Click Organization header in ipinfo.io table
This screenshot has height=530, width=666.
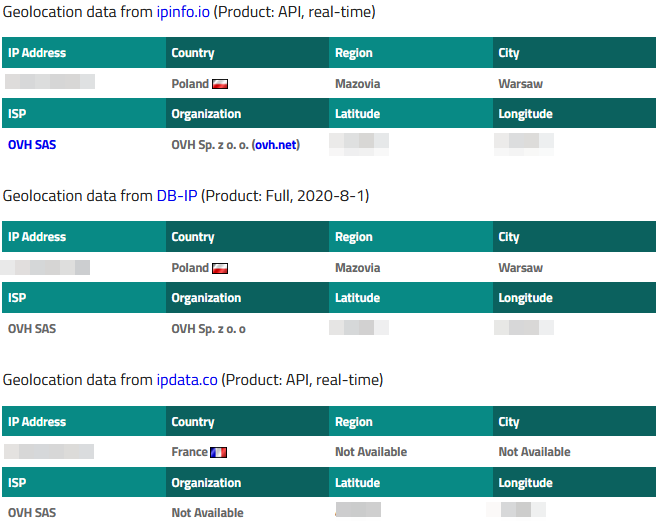click(206, 114)
